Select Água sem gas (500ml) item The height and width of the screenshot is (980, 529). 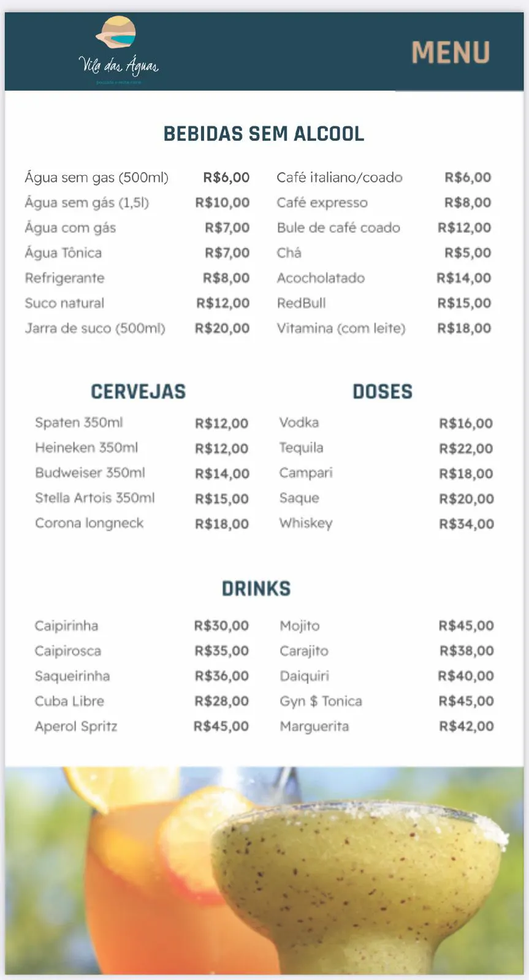click(x=96, y=178)
